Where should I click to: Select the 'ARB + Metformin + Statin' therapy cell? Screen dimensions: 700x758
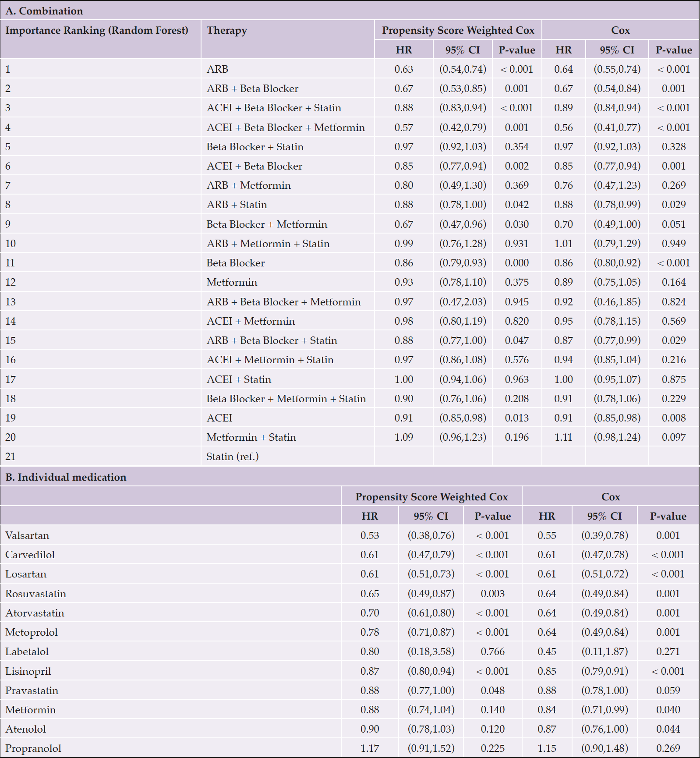pos(268,244)
